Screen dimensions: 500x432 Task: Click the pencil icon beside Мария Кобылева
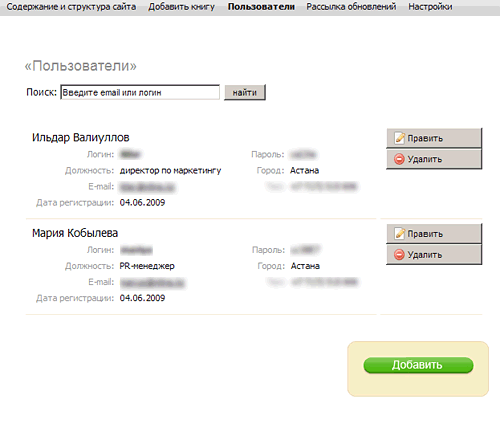[399, 233]
